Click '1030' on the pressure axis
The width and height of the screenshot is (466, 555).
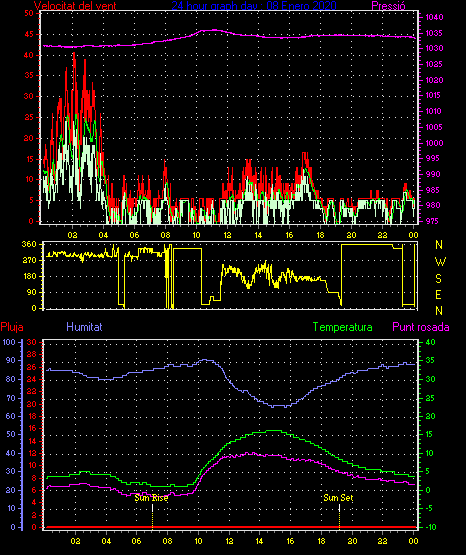pyautogui.click(x=434, y=48)
